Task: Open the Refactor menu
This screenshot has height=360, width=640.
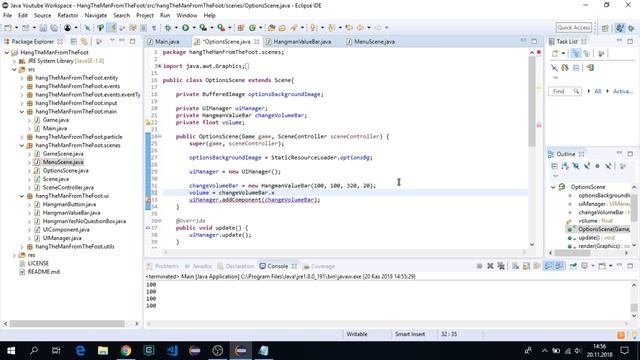Action: [68, 16]
